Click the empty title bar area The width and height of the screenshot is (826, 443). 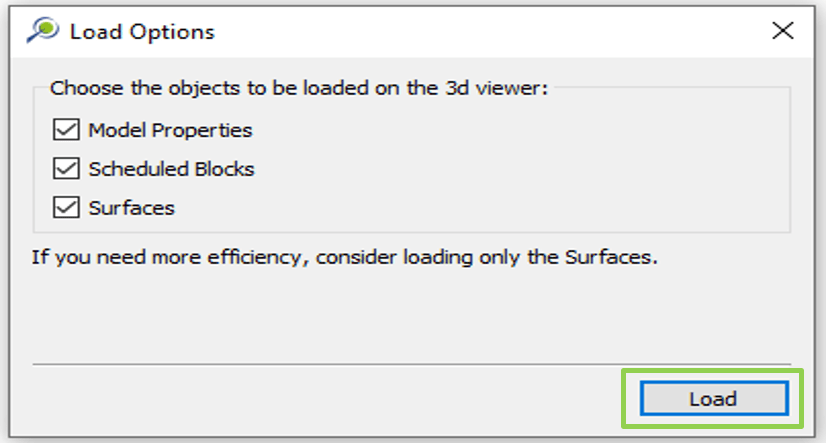tap(480, 31)
